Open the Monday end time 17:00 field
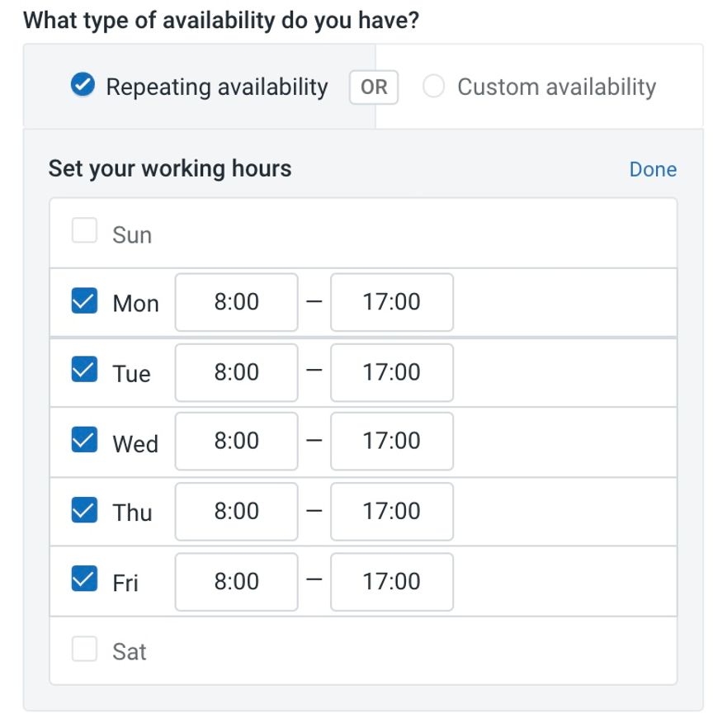Image resolution: width=713 pixels, height=728 pixels. (392, 302)
